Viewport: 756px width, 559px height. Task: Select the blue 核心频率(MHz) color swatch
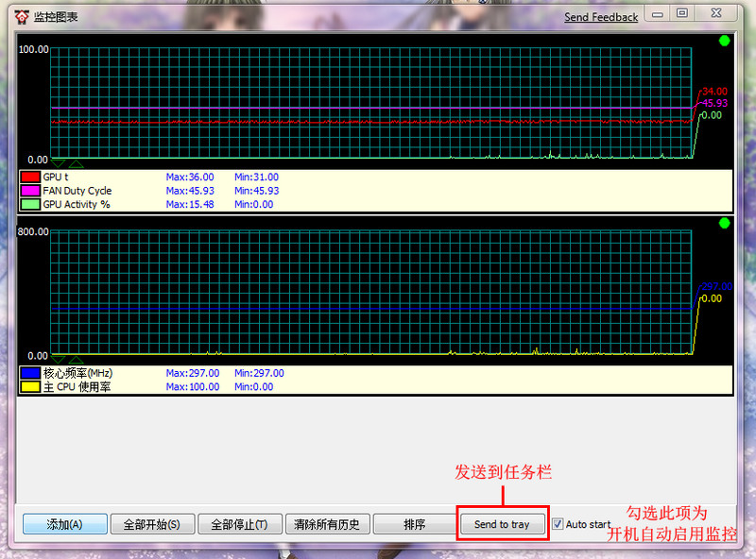[30, 373]
